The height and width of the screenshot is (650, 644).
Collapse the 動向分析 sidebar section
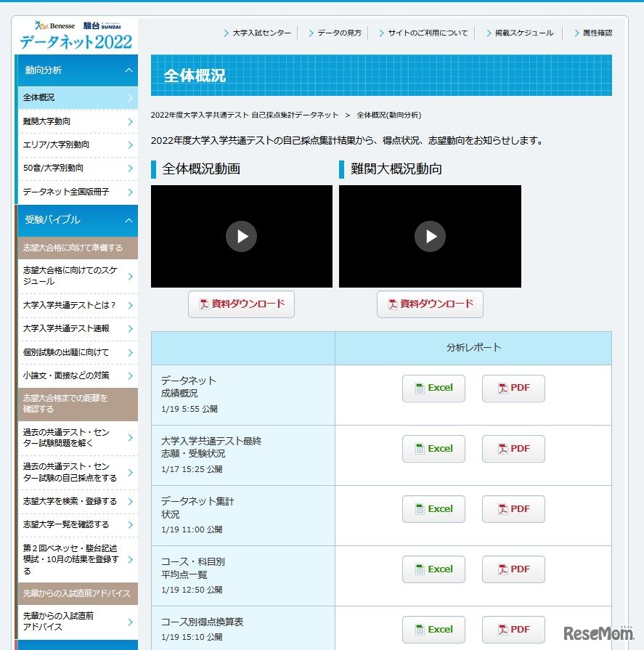[75, 70]
